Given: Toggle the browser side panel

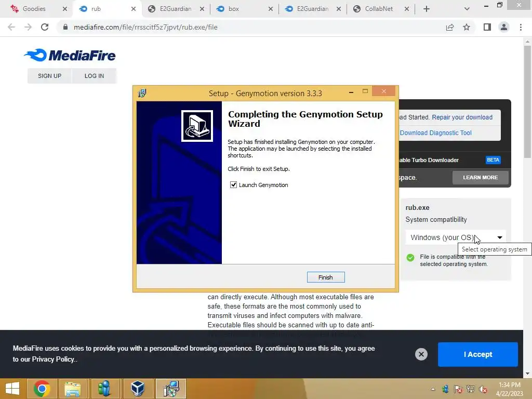Looking at the screenshot, I should 487,27.
